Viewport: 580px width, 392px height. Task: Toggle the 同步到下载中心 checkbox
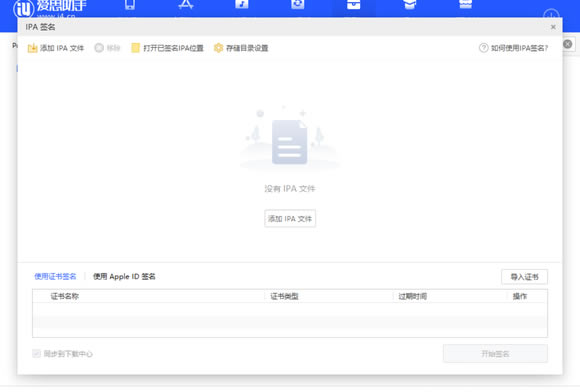pos(36,354)
